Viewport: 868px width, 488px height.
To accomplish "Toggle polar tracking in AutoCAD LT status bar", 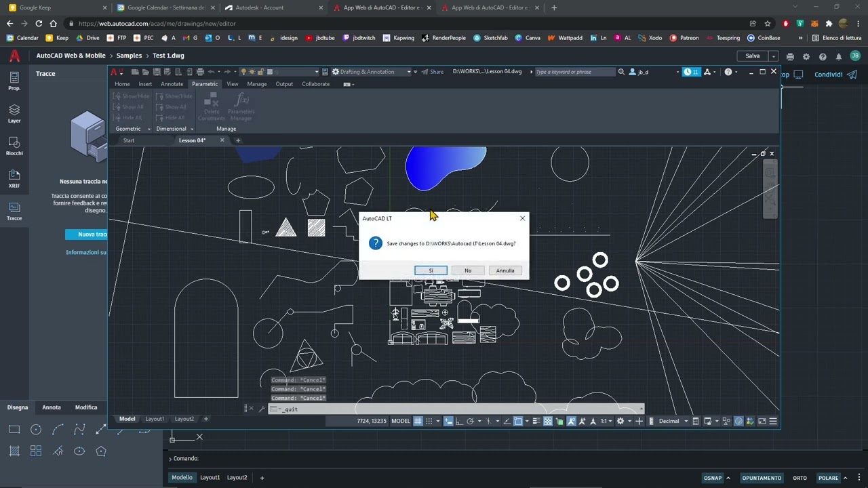I will coord(470,421).
